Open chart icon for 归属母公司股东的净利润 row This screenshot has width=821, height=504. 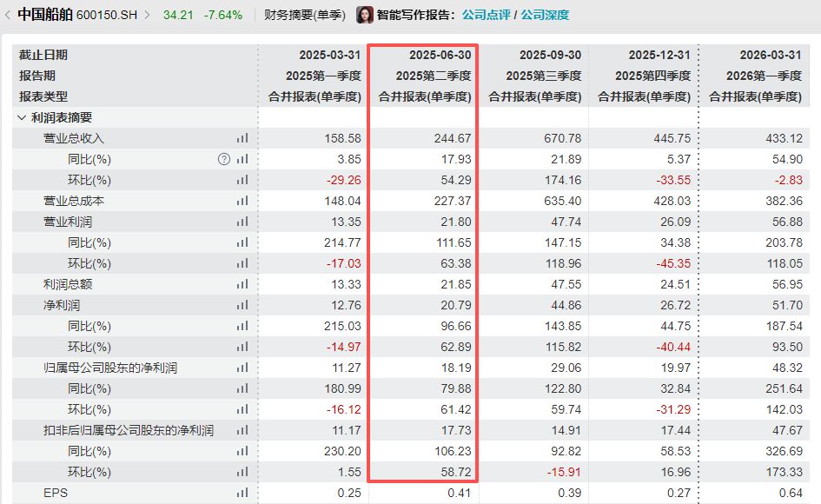click(x=242, y=368)
